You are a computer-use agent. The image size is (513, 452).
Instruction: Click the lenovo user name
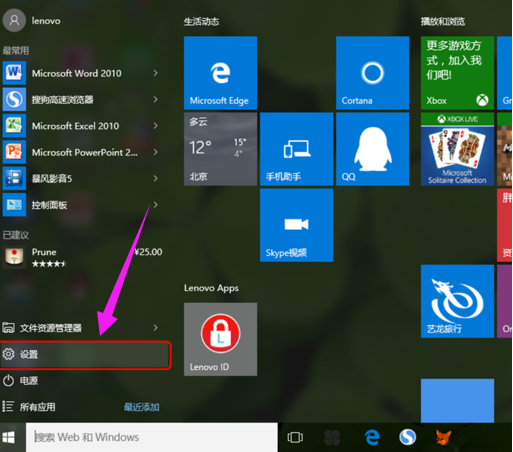(x=46, y=21)
